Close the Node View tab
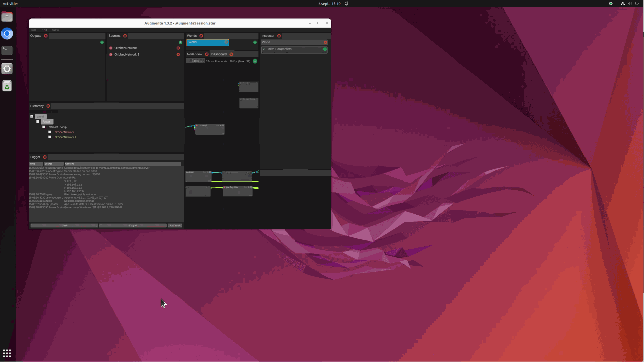This screenshot has width=644, height=362. coord(207,54)
